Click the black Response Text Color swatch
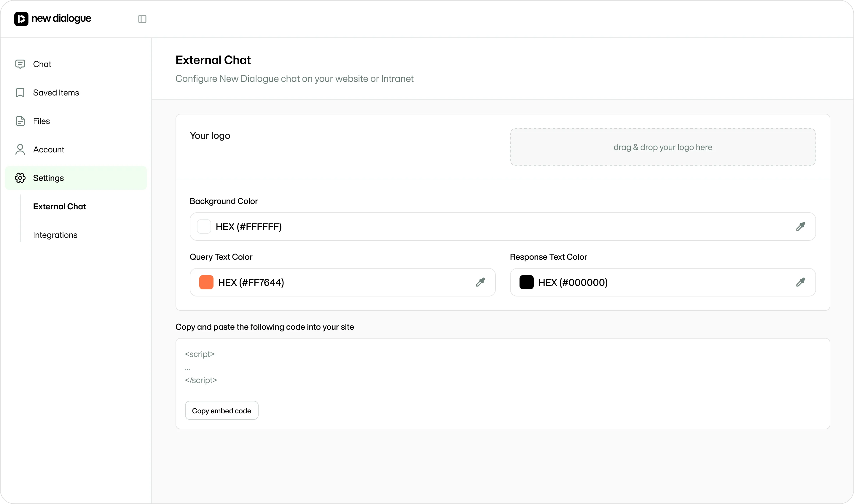 click(x=526, y=282)
